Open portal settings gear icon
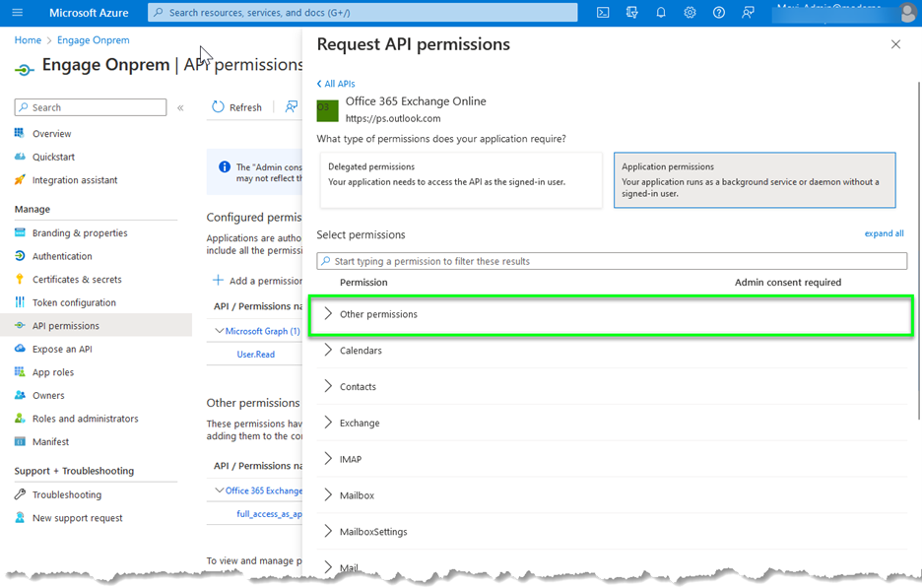Viewport: 922px width, 588px height. coord(690,12)
